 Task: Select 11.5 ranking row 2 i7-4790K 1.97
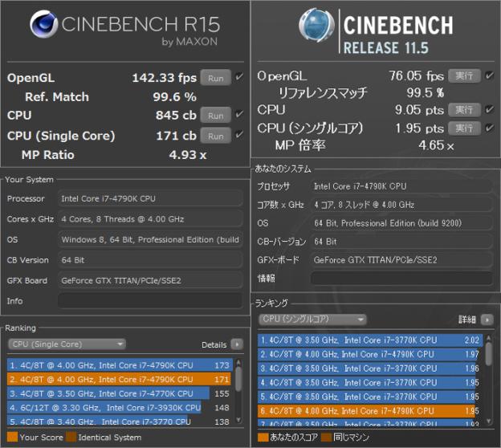click(x=370, y=354)
